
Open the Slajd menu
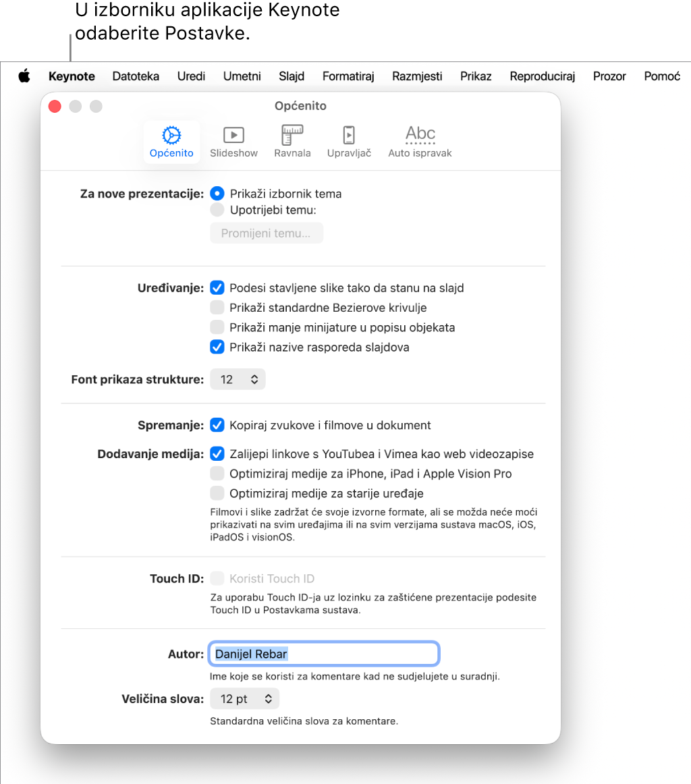tap(292, 76)
